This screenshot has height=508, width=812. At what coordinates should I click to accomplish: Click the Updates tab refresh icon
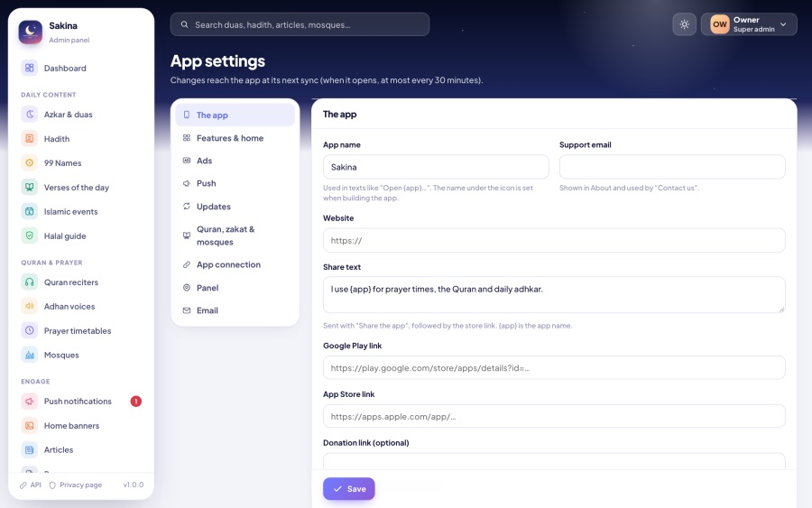[x=187, y=206]
